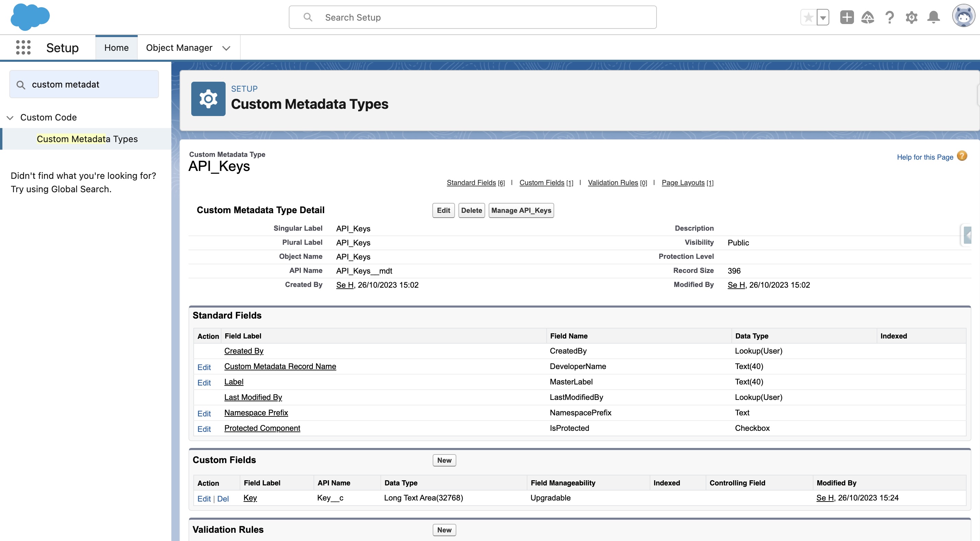This screenshot has height=541, width=980.
Task: Click the Custom Metadata Types gear header icon
Action: pos(208,99)
